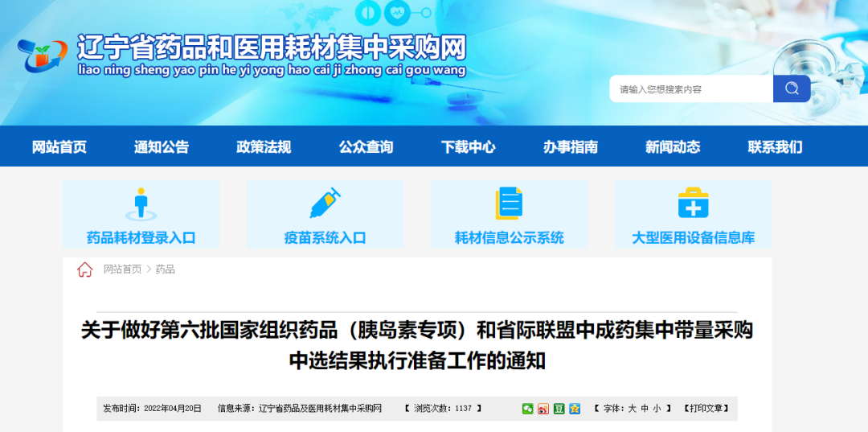This screenshot has width=868, height=432.
Task: Share via the QZone star icon
Action: (x=575, y=409)
